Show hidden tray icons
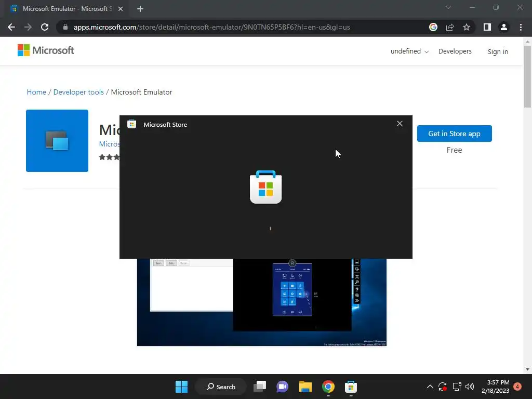This screenshot has height=399, width=532. (430, 387)
